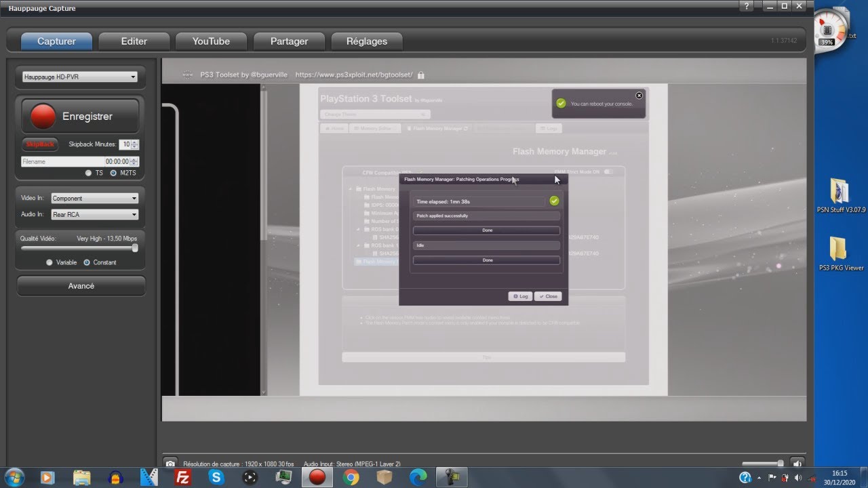
Task: Collapse the ROS bank 0 tree node
Action: click(359, 229)
